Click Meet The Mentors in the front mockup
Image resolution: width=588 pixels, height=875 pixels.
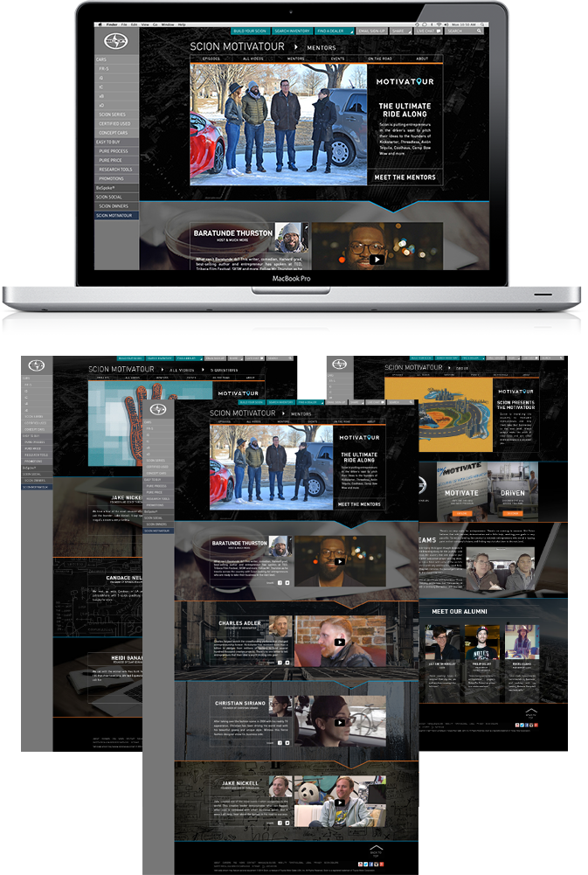tap(359, 503)
